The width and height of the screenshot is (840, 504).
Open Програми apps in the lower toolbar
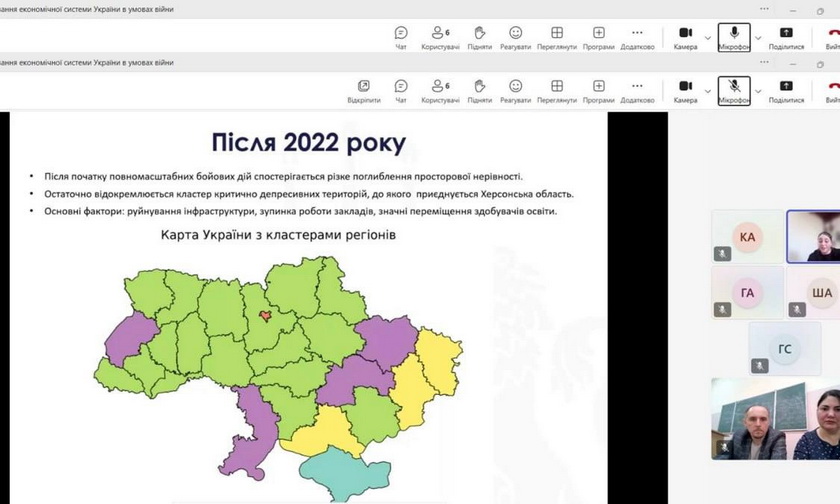click(599, 91)
